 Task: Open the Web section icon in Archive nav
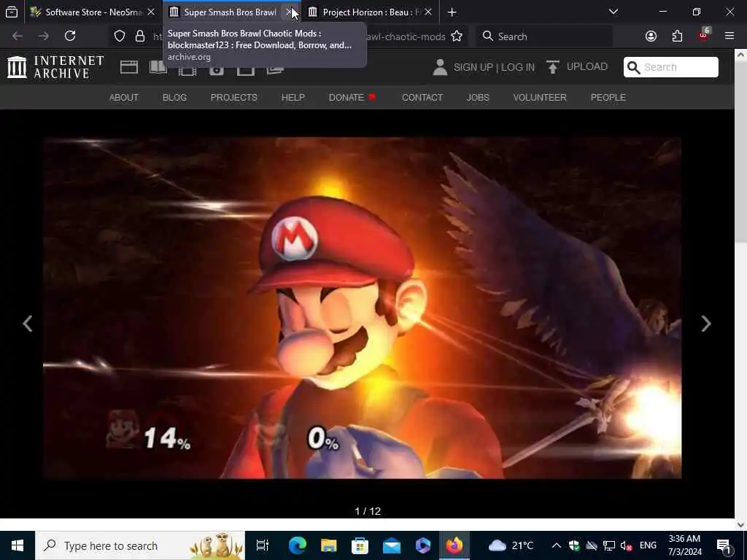[128, 67]
